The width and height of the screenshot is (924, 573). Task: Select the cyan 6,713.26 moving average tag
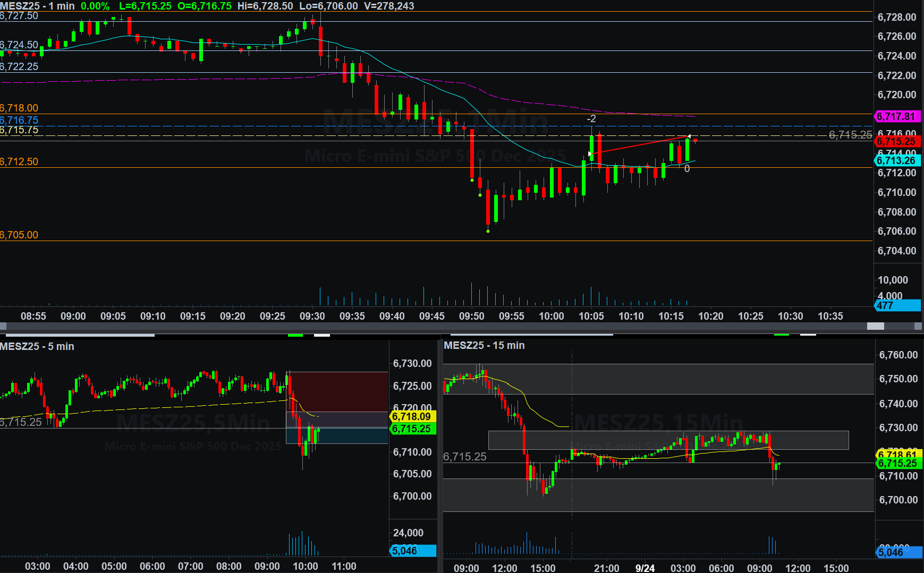[x=896, y=160]
